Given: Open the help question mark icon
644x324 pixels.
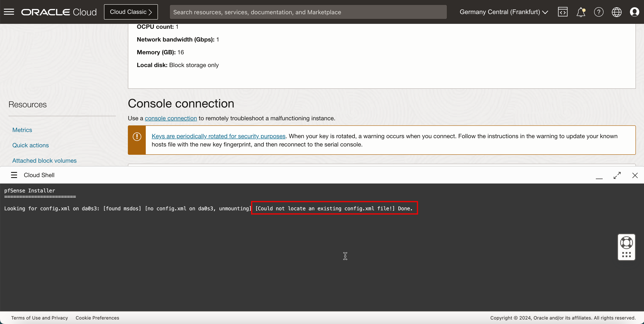Looking at the screenshot, I should tap(598, 12).
